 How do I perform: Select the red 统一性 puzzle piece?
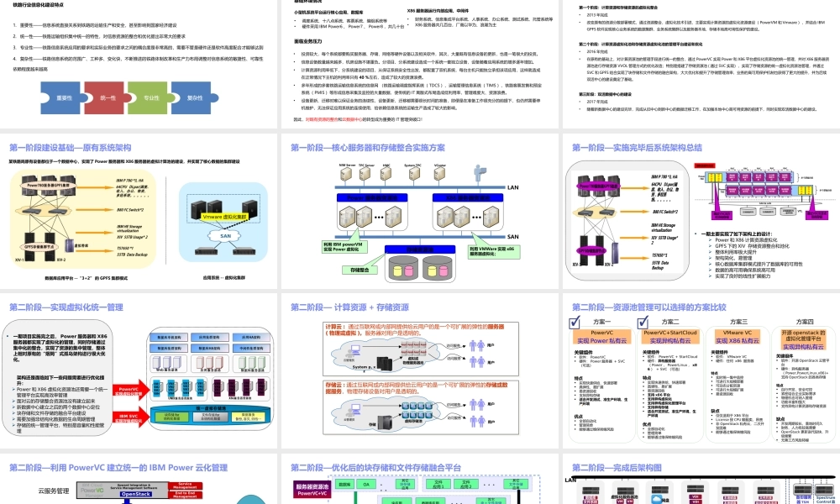tap(106, 98)
